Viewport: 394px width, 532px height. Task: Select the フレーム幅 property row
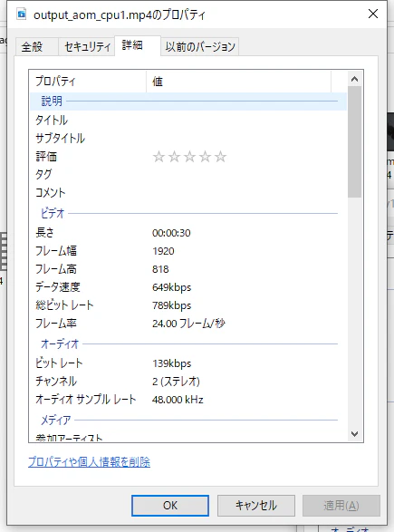(x=188, y=251)
